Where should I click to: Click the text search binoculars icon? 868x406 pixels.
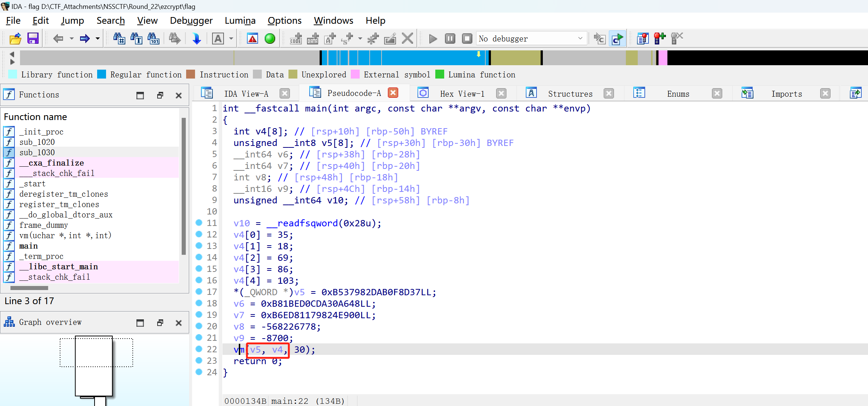click(x=136, y=39)
